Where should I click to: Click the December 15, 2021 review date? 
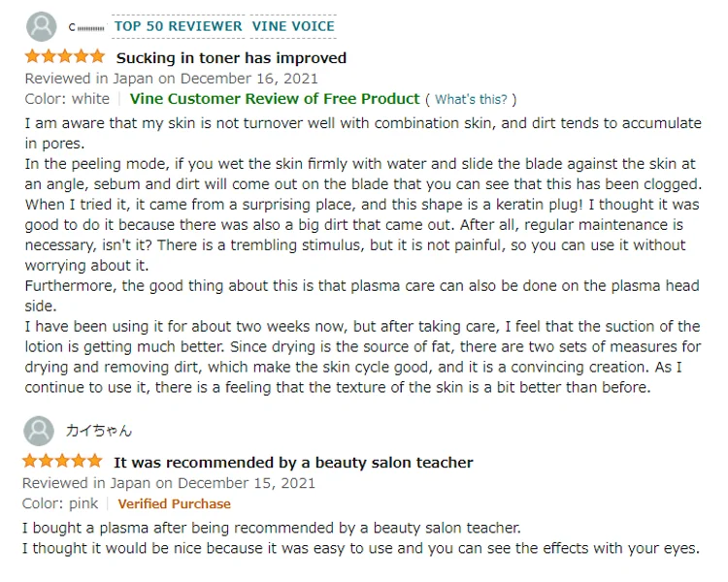(x=169, y=483)
